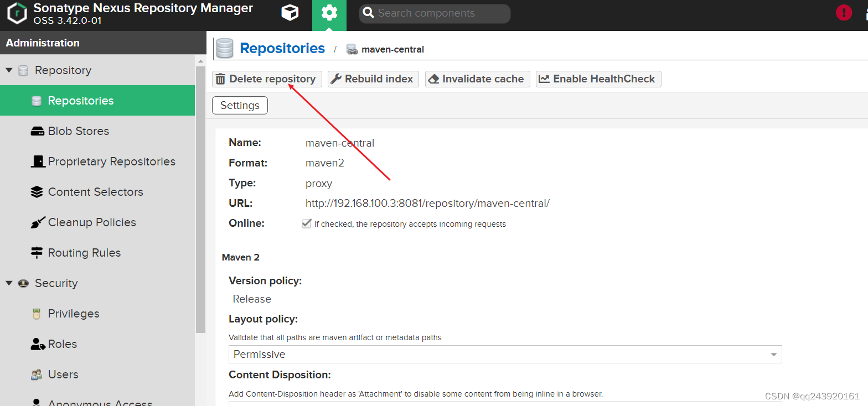Screen dimensions: 868x406
Task: Collapse the Repository tree section
Action: click(x=9, y=70)
